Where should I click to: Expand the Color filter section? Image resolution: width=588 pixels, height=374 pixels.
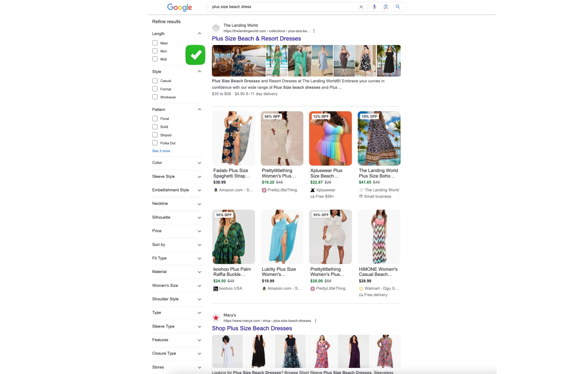(x=199, y=163)
